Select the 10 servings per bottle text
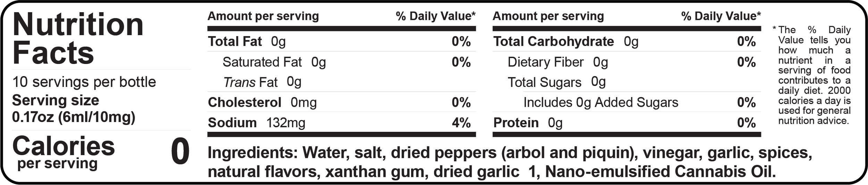868x185 pixels. [x=84, y=82]
